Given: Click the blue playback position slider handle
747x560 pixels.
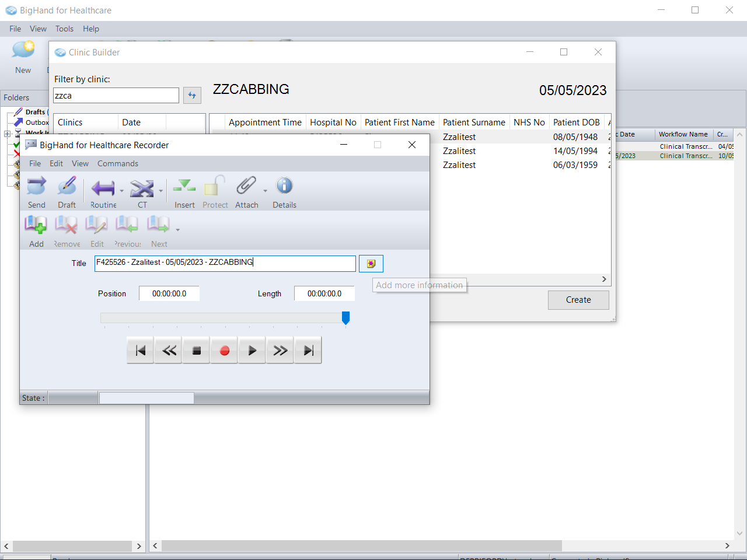Looking at the screenshot, I should coord(345,317).
